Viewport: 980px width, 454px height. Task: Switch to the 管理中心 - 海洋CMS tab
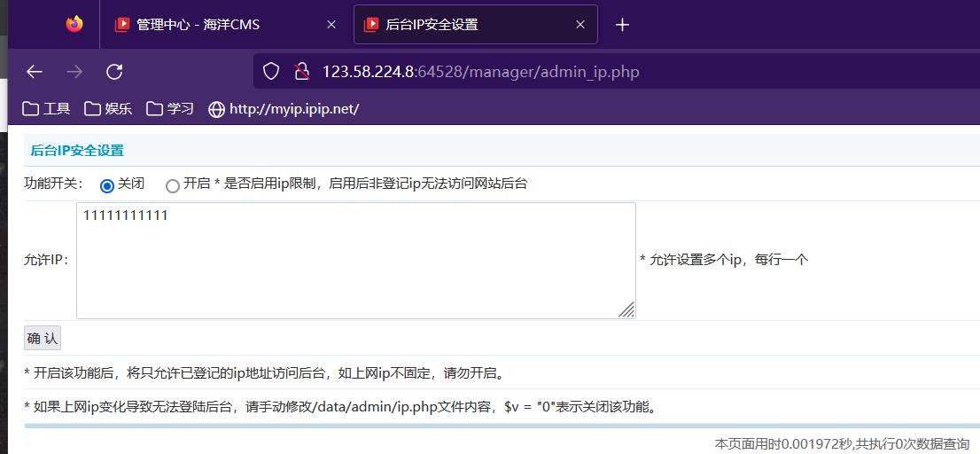coord(226,25)
